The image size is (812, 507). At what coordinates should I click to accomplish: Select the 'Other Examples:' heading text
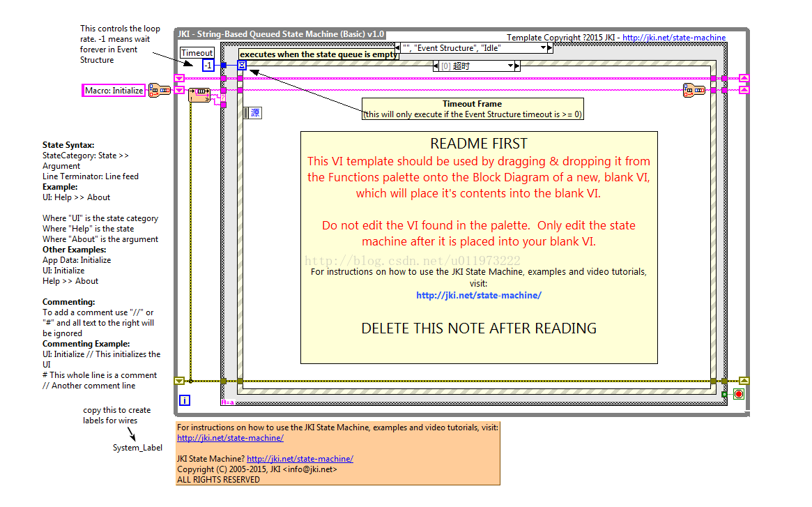pos(74,250)
